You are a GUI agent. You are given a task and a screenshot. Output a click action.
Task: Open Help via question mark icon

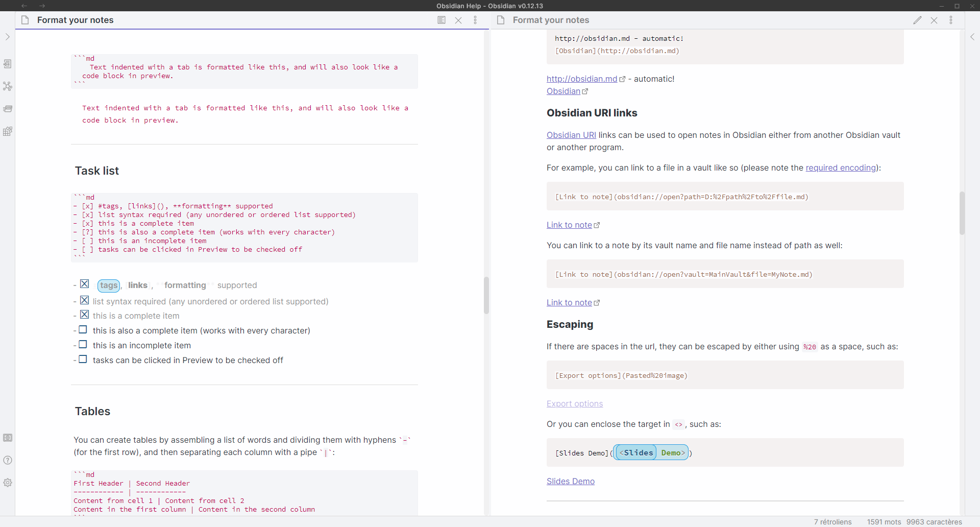click(8, 460)
